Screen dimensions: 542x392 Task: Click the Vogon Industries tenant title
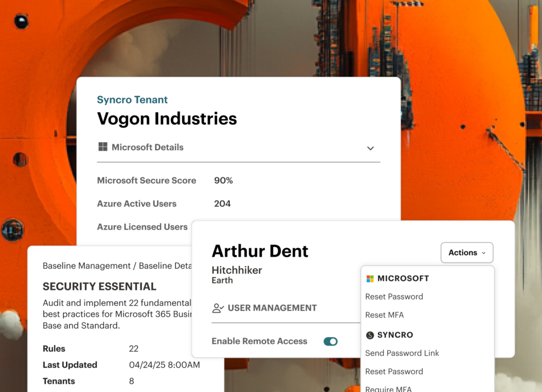tap(167, 118)
